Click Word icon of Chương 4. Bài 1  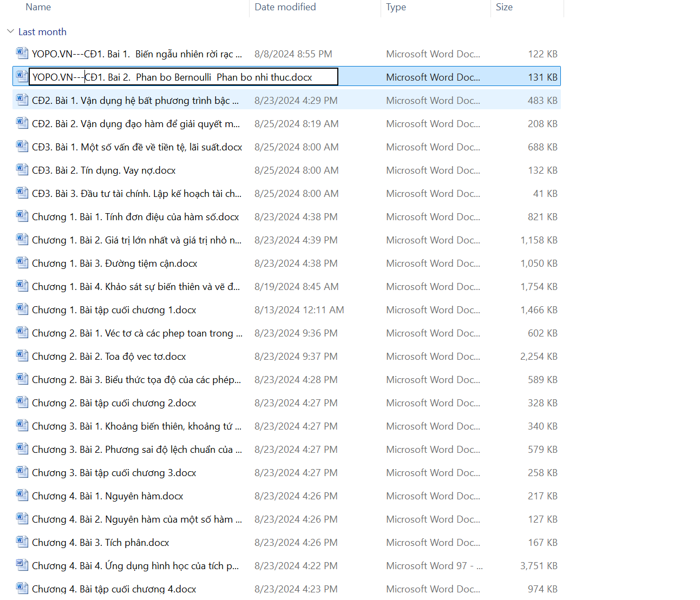pyautogui.click(x=22, y=495)
